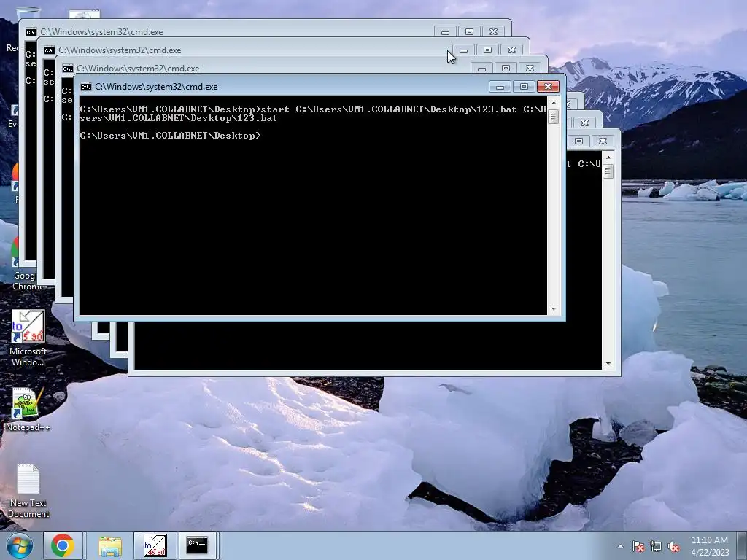
Task: Open the system-menu icon of the third cmd window
Action: [68, 69]
